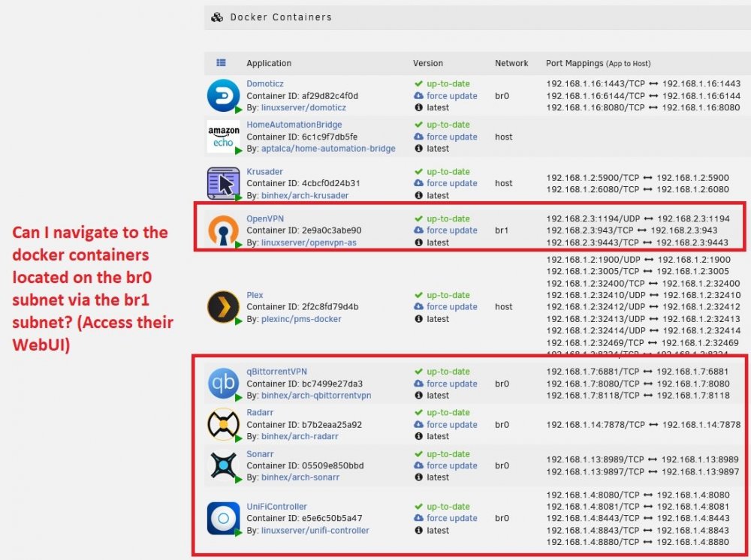Image resolution: width=751 pixels, height=560 pixels.
Task: Click the info icon beside Krusader latest
Action: 418,195
